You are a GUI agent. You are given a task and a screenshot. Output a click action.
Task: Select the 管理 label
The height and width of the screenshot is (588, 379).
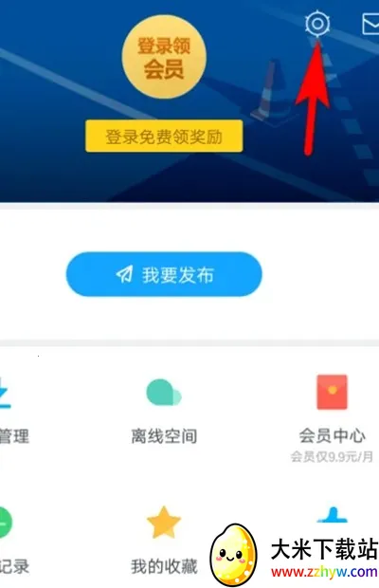(x=14, y=436)
